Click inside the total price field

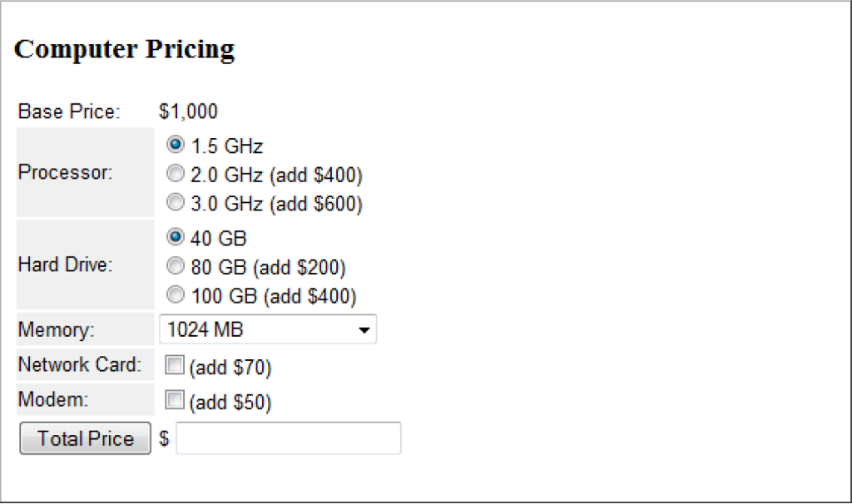coord(287,437)
